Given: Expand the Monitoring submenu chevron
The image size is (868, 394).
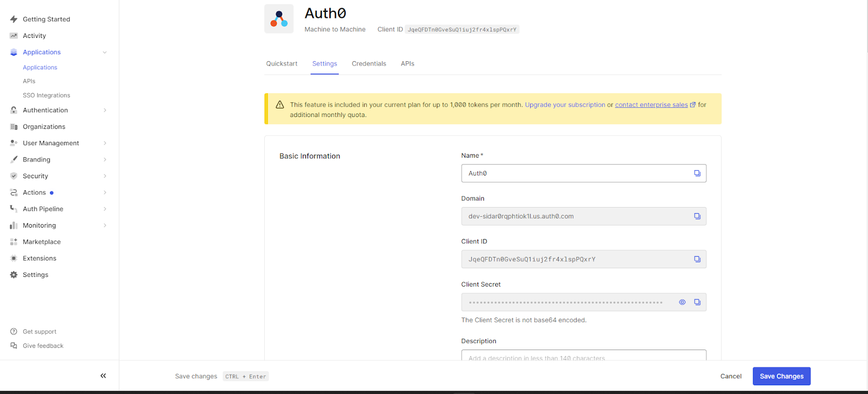Looking at the screenshot, I should click(105, 225).
